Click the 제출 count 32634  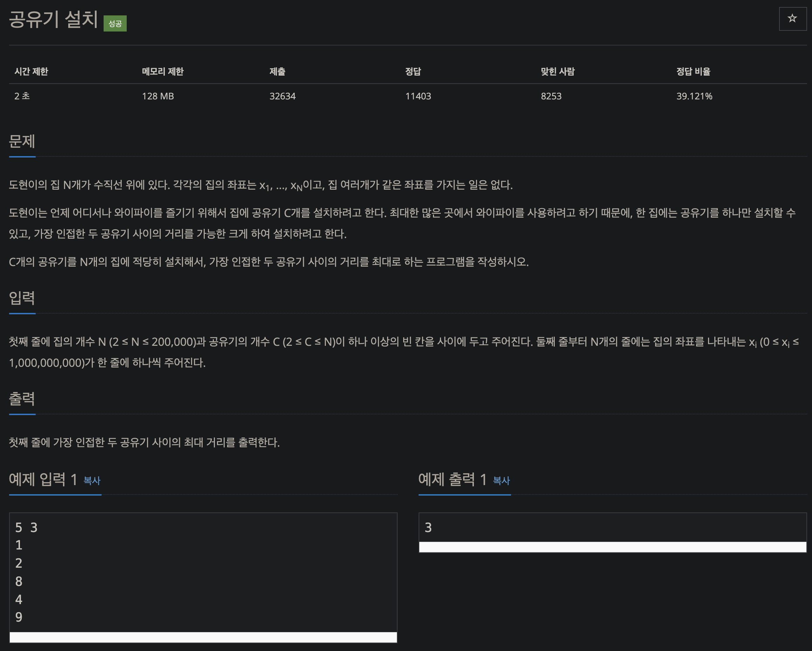pyautogui.click(x=282, y=96)
